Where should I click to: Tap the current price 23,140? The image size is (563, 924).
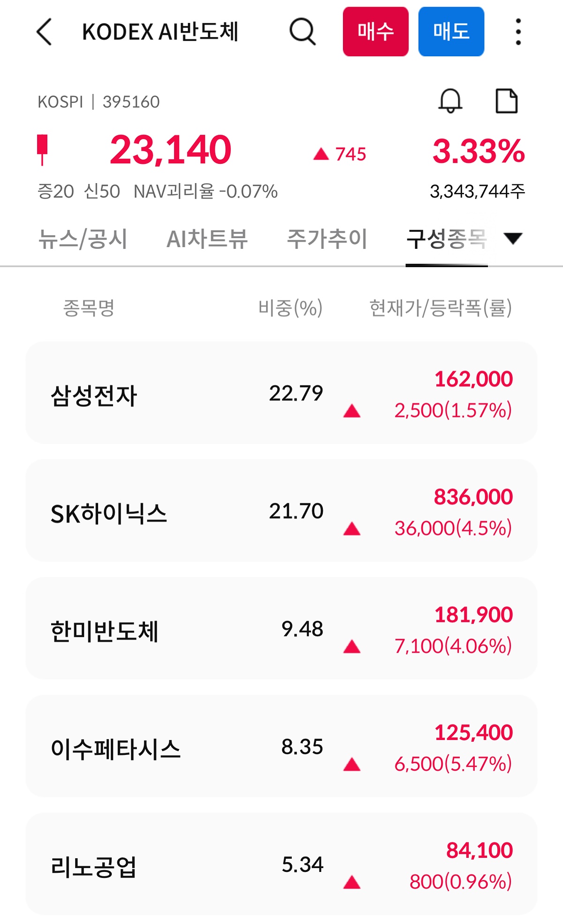point(170,150)
